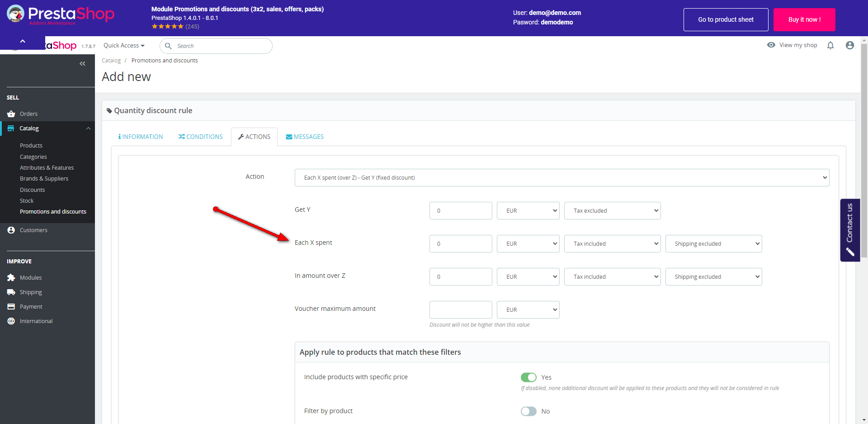This screenshot has width=868, height=424.
Task: Click the Modules puzzle icon
Action: tap(11, 278)
